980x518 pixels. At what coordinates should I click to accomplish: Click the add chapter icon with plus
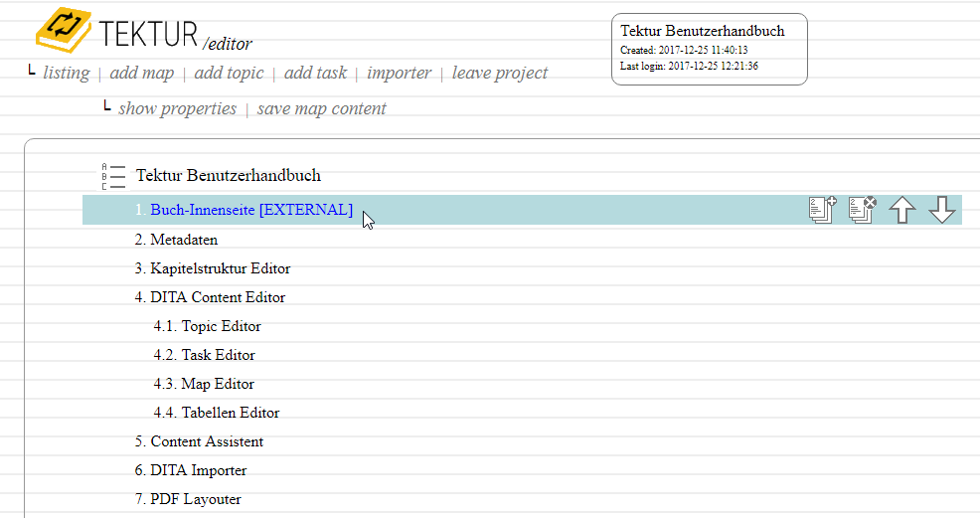[x=822, y=210]
